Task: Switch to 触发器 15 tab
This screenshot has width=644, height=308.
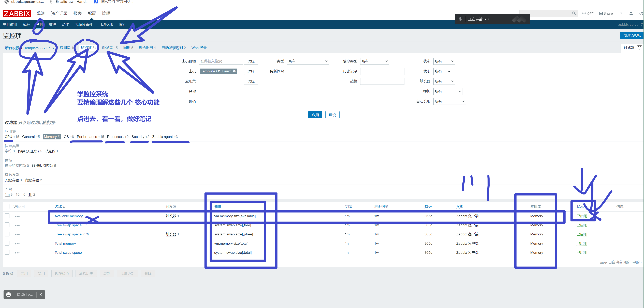Action: 110,48
